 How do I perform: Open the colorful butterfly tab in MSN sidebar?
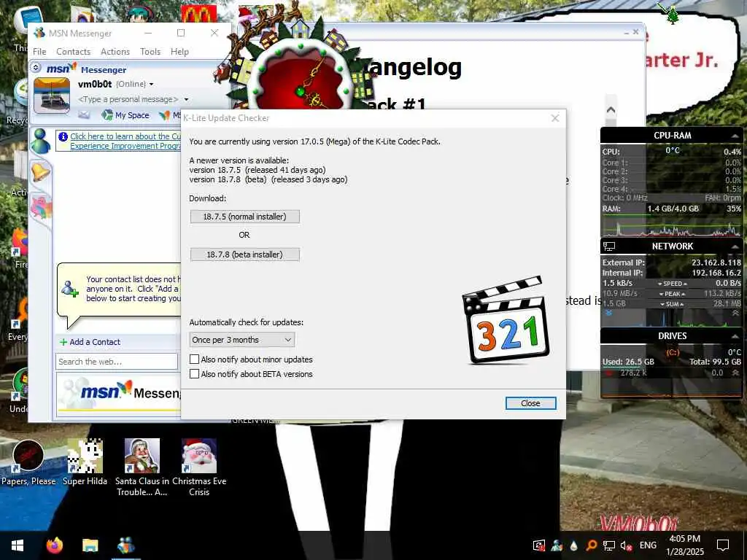[x=41, y=208]
